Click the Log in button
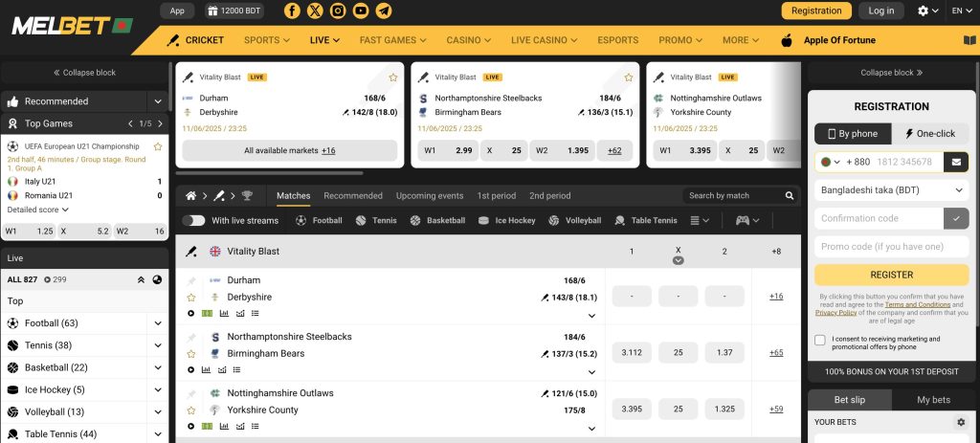This screenshot has width=980, height=443. click(881, 11)
